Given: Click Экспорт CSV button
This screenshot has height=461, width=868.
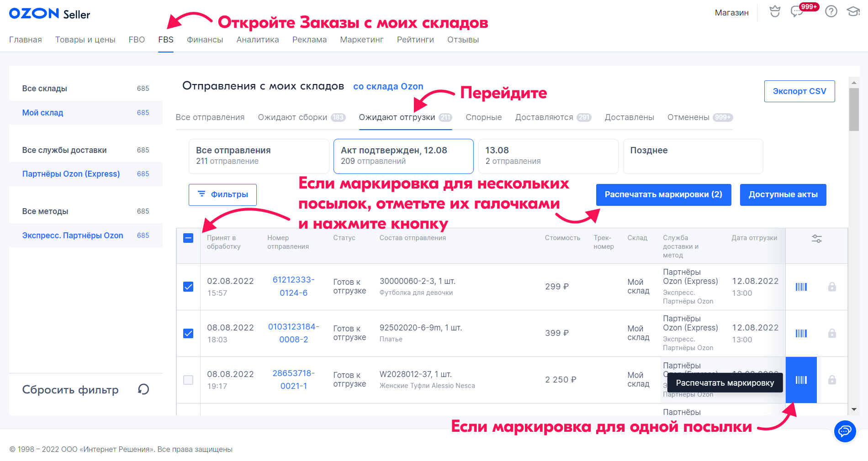Looking at the screenshot, I should coord(799,91).
